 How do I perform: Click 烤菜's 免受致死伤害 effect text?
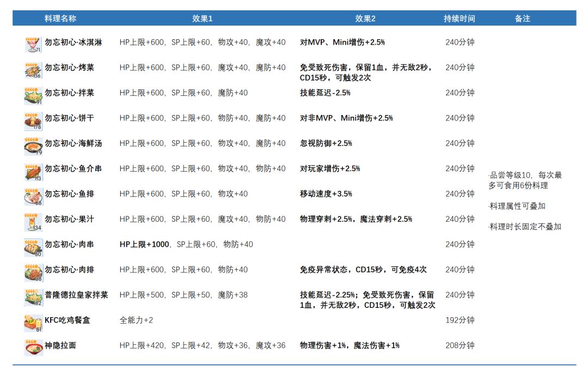[366, 72]
